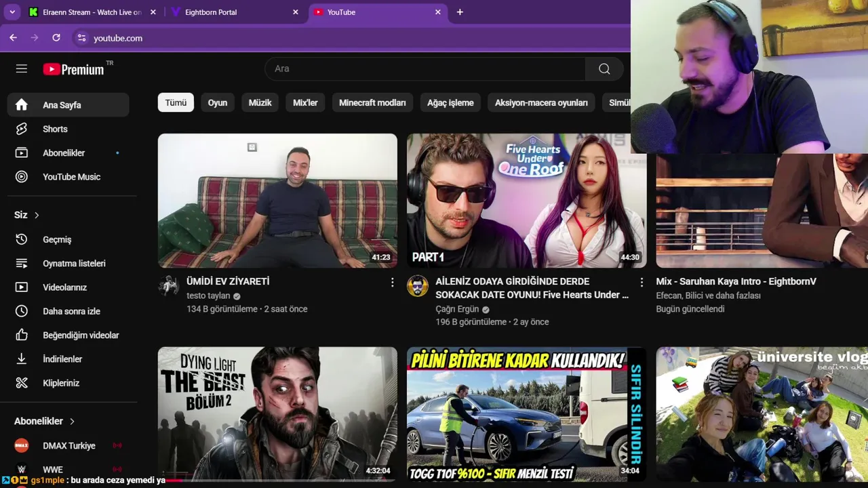This screenshot has height=488, width=868.
Task: Click the YouTube Premium logo
Action: point(73,69)
